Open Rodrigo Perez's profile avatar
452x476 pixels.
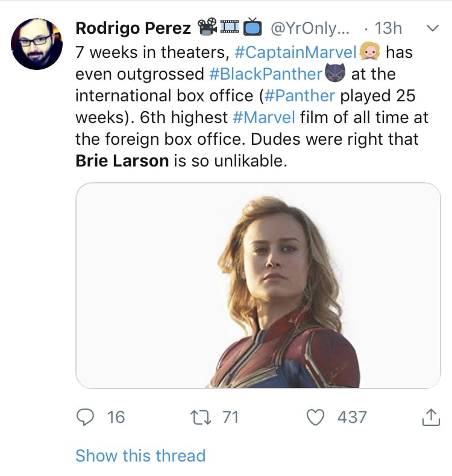(37, 44)
